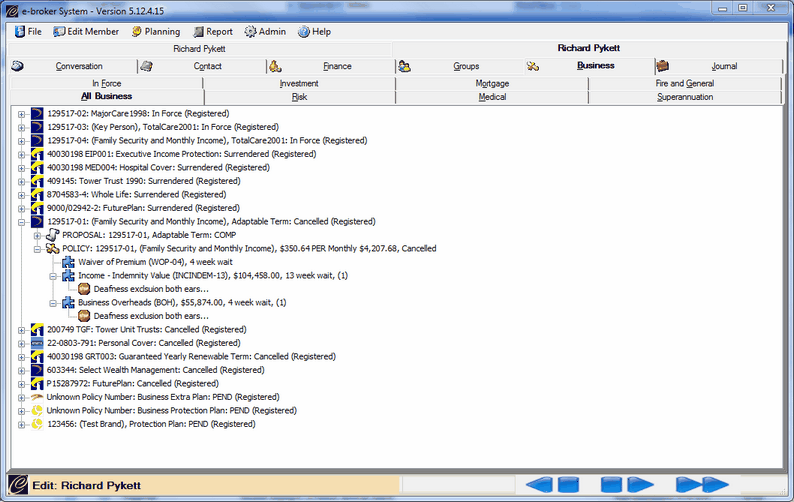Select the Guaranteed Yearly Renewable Term row

(191, 357)
